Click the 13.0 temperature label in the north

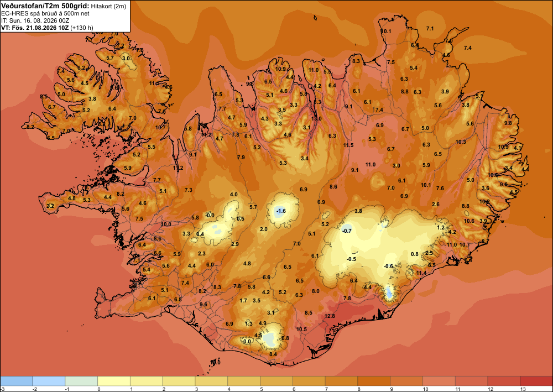tap(316, 119)
